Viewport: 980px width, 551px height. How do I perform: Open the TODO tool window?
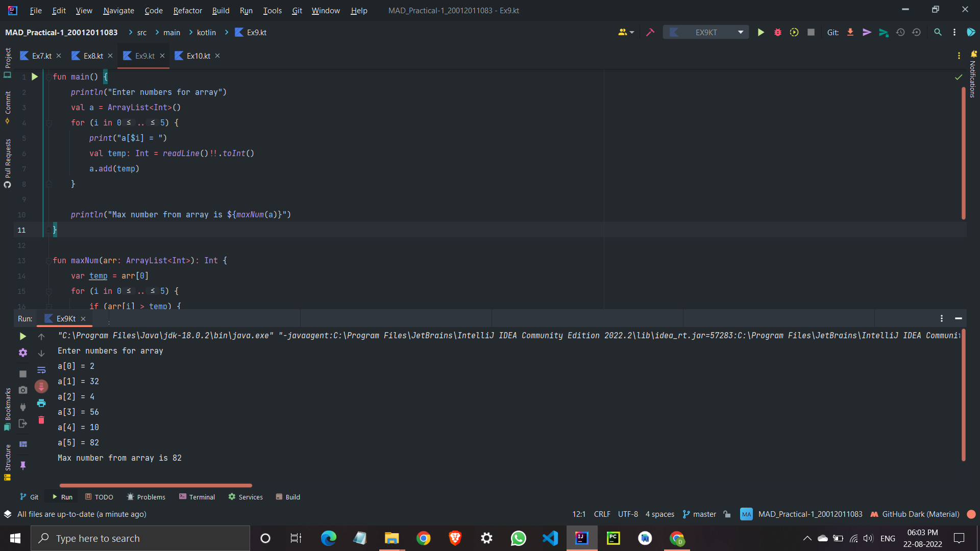tap(99, 497)
